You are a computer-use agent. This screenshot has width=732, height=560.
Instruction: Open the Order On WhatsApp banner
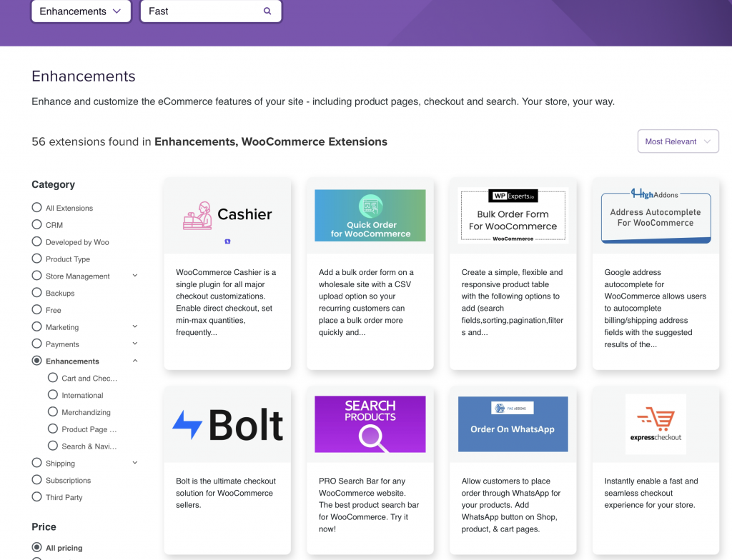[513, 424]
